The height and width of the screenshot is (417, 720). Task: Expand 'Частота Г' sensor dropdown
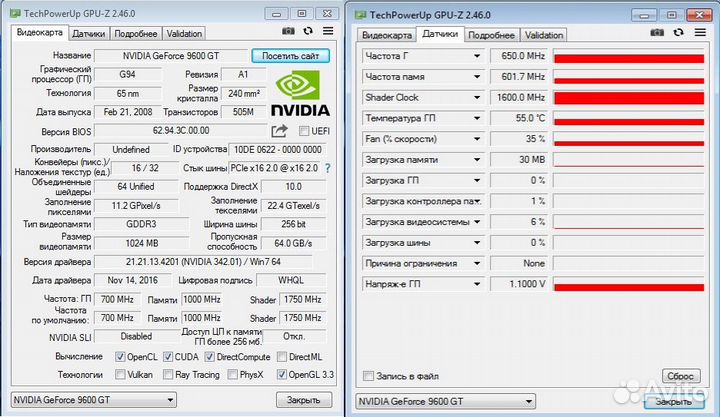coord(477,56)
